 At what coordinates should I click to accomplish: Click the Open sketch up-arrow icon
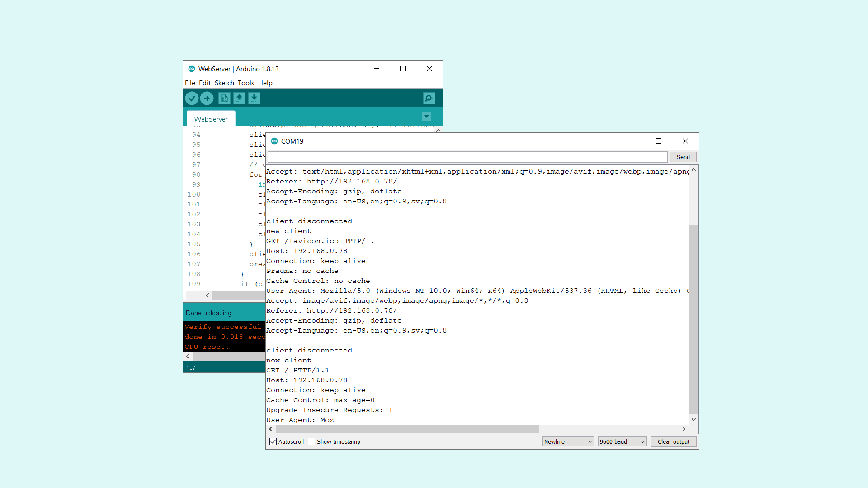click(x=239, y=98)
